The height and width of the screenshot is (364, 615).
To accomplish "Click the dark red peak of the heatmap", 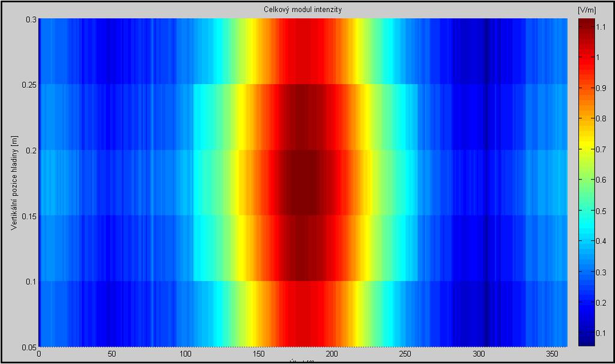I will pos(306,183).
